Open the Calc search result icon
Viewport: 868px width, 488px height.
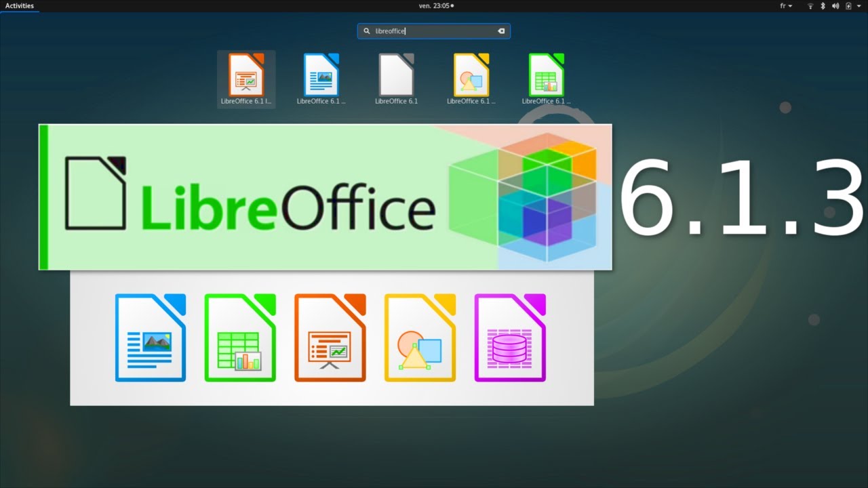click(x=546, y=75)
